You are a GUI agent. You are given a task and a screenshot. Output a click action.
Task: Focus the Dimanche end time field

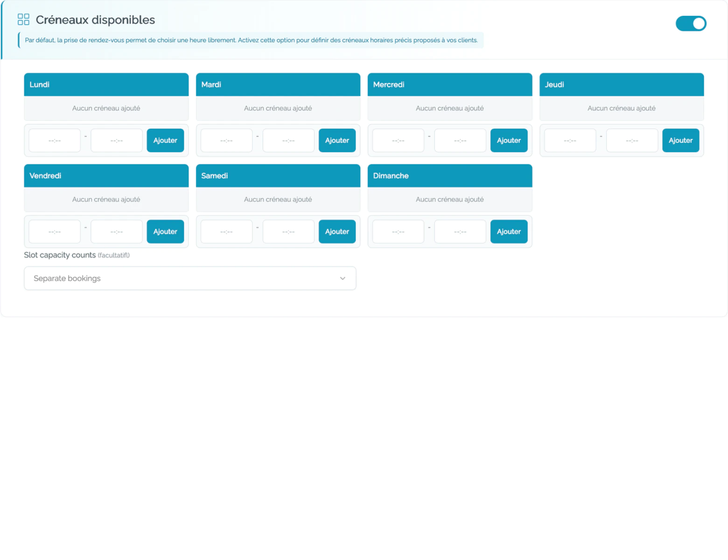click(460, 231)
